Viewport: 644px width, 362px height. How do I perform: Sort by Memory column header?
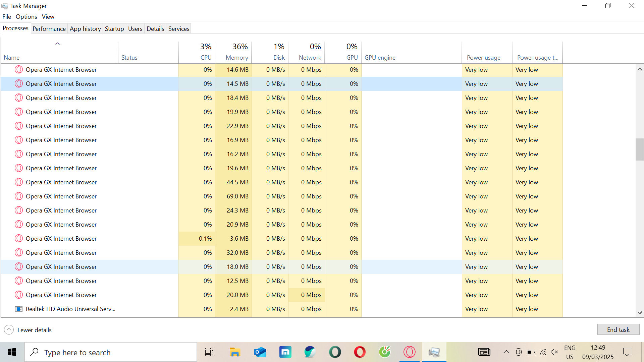coord(233,52)
